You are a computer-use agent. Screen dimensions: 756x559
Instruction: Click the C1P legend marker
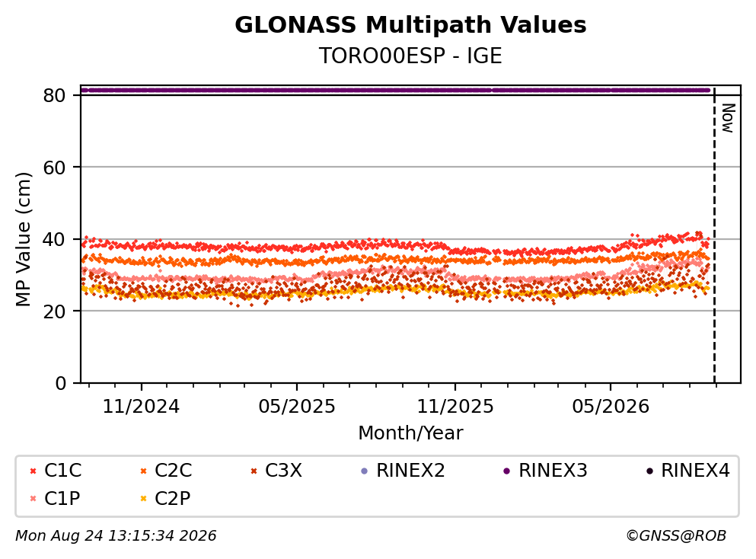[33, 499]
